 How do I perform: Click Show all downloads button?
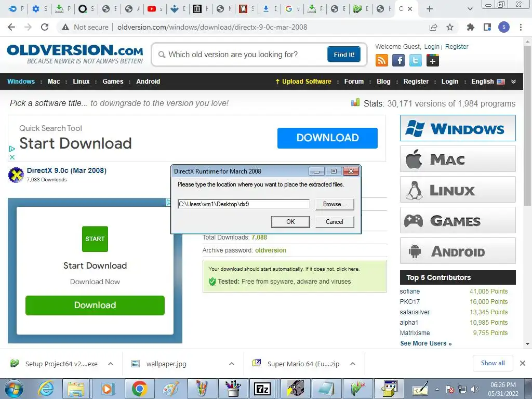493,363
